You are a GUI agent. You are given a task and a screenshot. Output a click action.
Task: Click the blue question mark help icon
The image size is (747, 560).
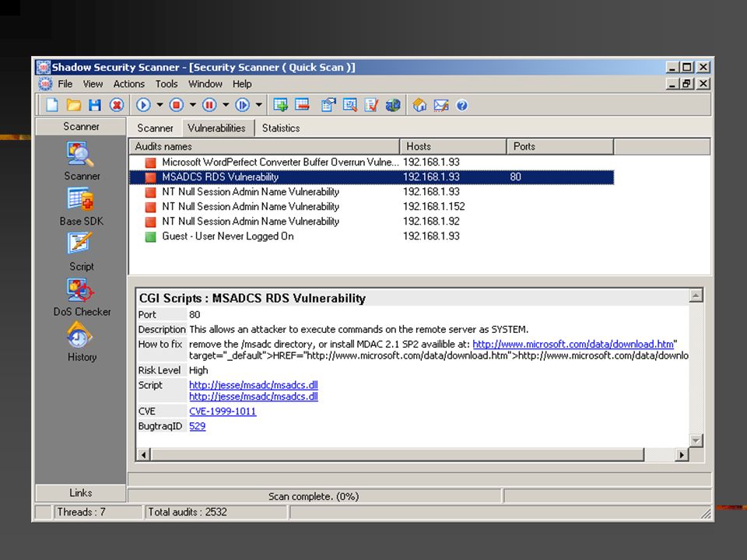tap(461, 105)
